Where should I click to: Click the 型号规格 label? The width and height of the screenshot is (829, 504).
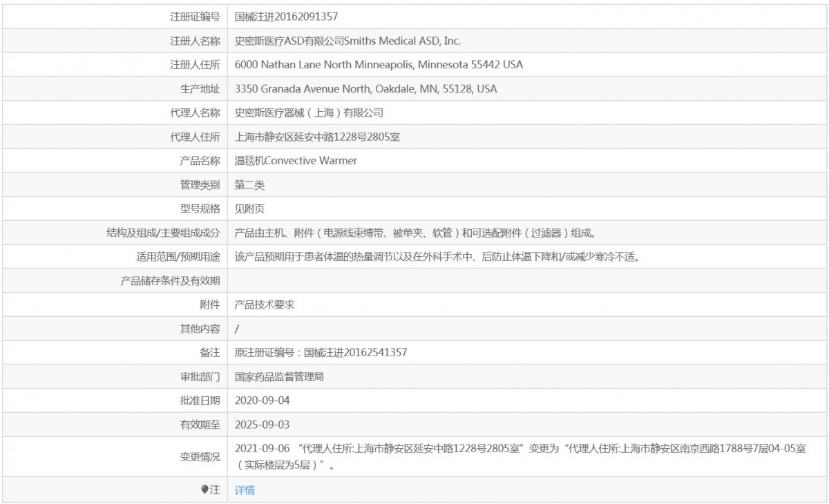(x=200, y=209)
